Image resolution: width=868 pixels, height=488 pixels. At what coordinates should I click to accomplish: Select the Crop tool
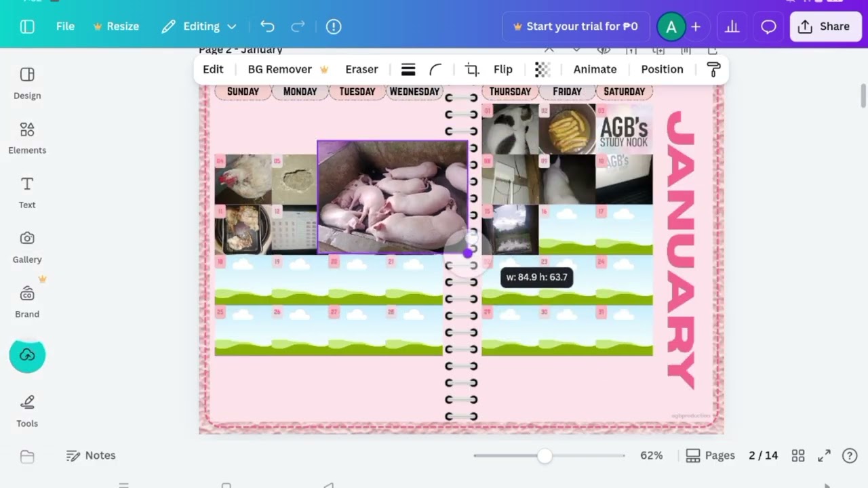tap(472, 69)
